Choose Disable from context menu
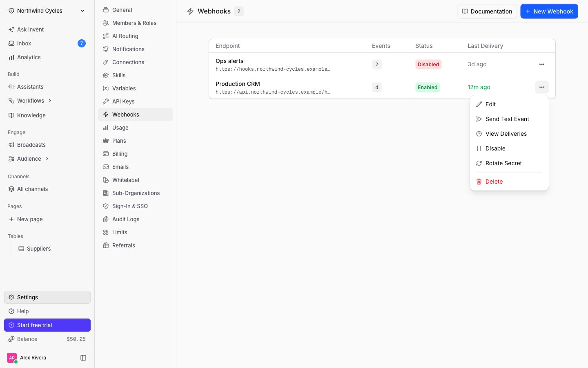 point(509,148)
